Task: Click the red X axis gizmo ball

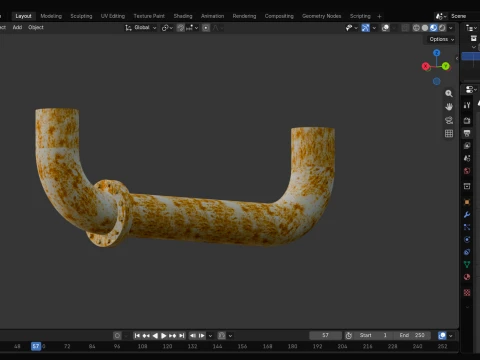Action: tap(426, 66)
